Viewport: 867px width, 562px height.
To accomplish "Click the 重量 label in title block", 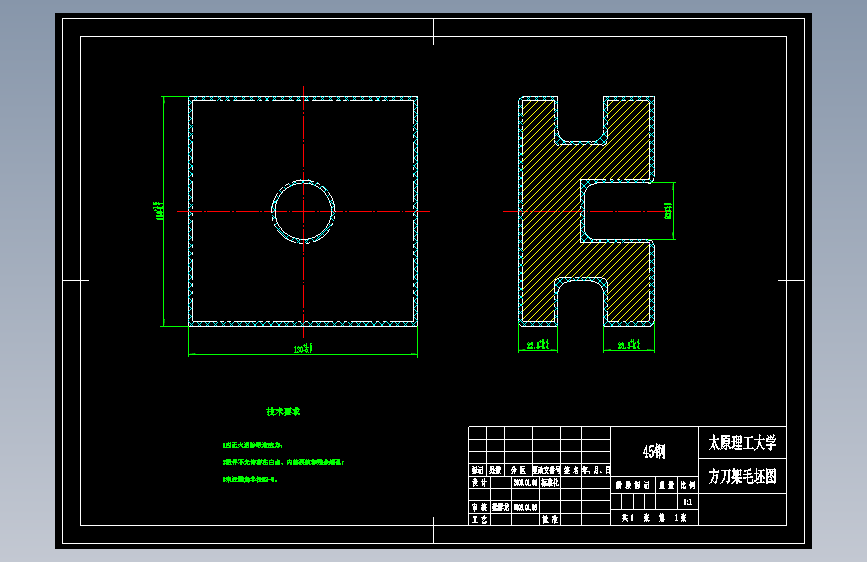I will [666, 485].
